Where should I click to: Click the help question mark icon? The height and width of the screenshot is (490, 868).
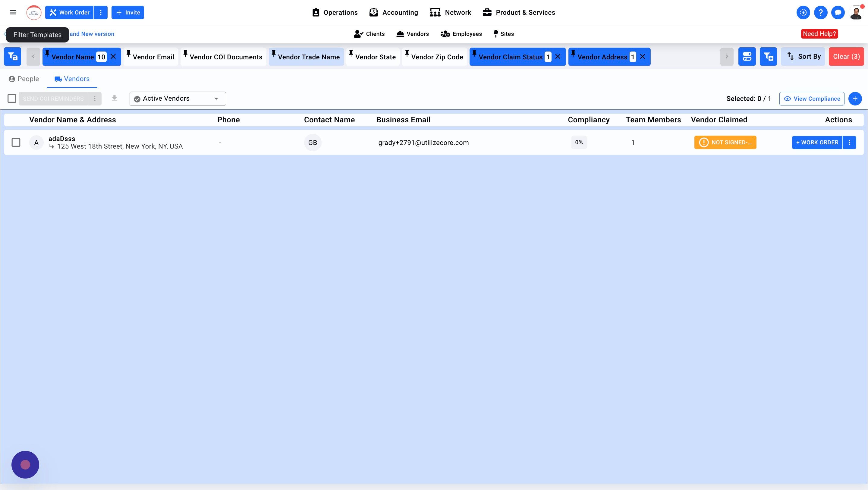tap(820, 13)
